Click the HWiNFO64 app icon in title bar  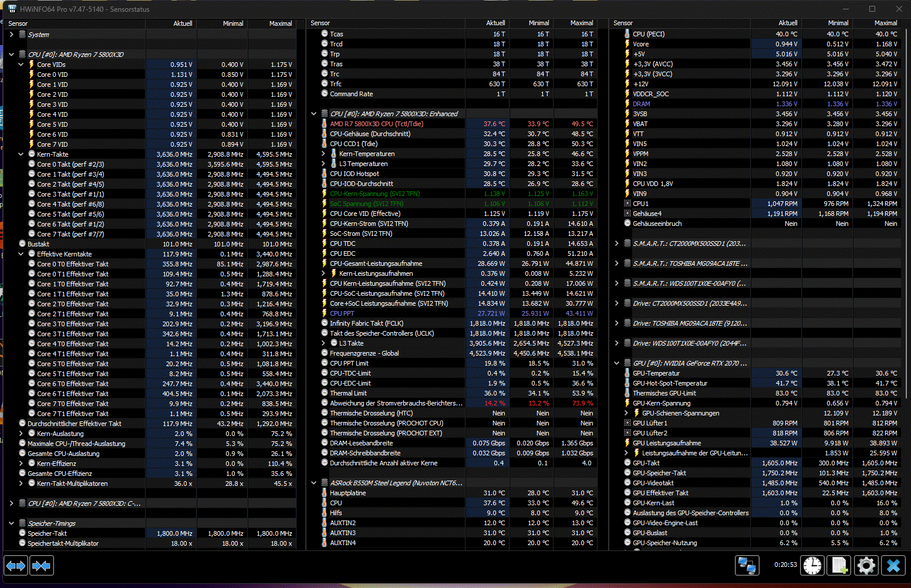click(x=12, y=9)
